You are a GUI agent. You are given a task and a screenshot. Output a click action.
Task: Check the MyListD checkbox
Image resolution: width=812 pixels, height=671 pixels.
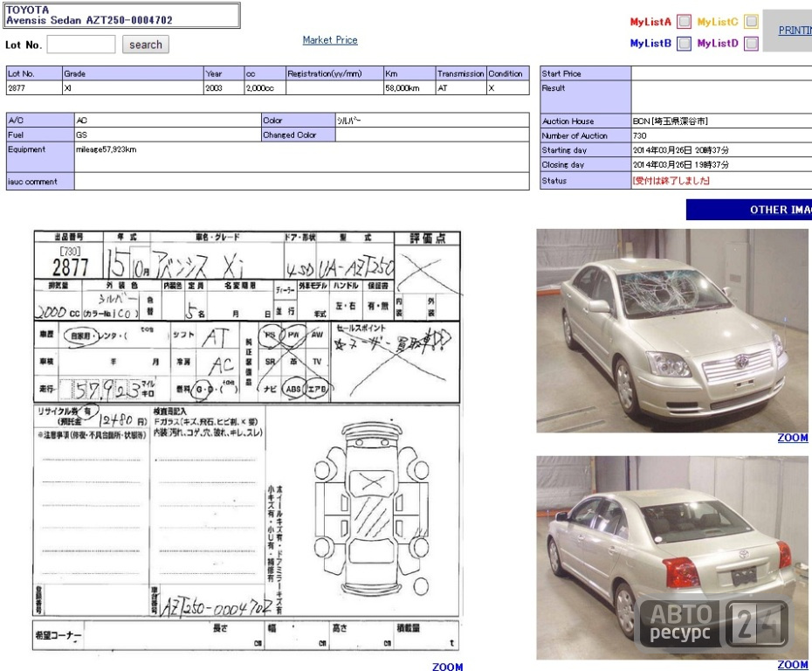coord(751,44)
